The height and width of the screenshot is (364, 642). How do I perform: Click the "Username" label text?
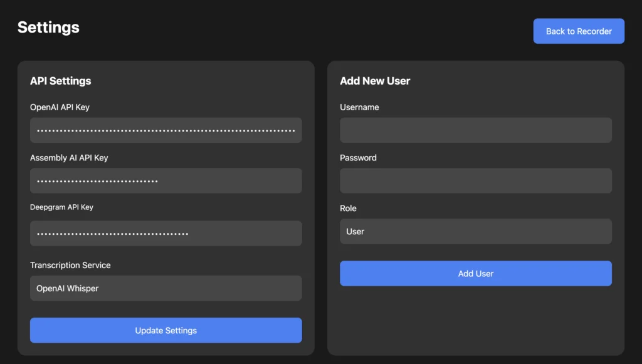coord(359,107)
